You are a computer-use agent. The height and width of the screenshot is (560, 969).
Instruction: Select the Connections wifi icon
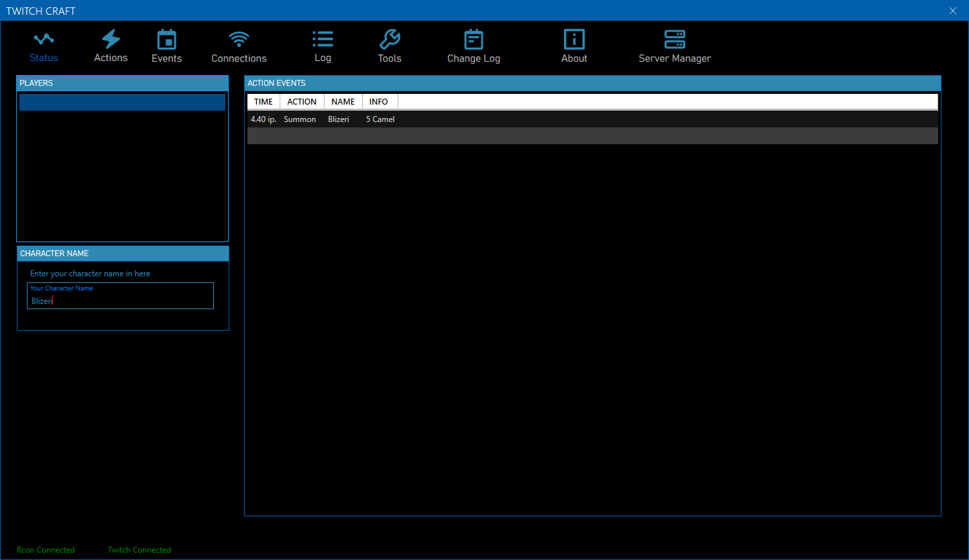[239, 40]
